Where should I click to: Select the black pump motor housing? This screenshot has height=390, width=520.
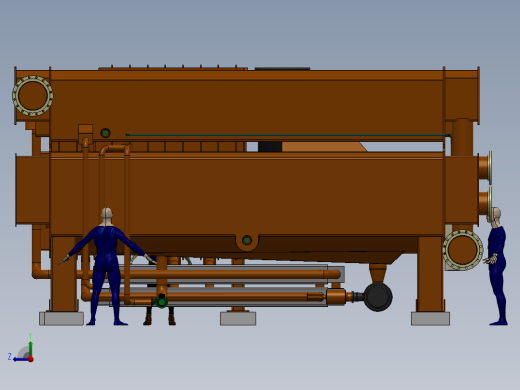378,297
